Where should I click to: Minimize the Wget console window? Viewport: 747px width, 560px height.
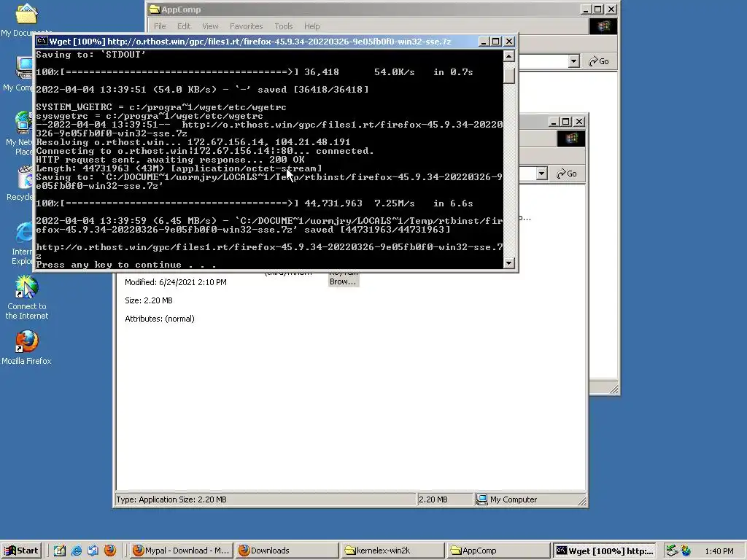pos(483,42)
